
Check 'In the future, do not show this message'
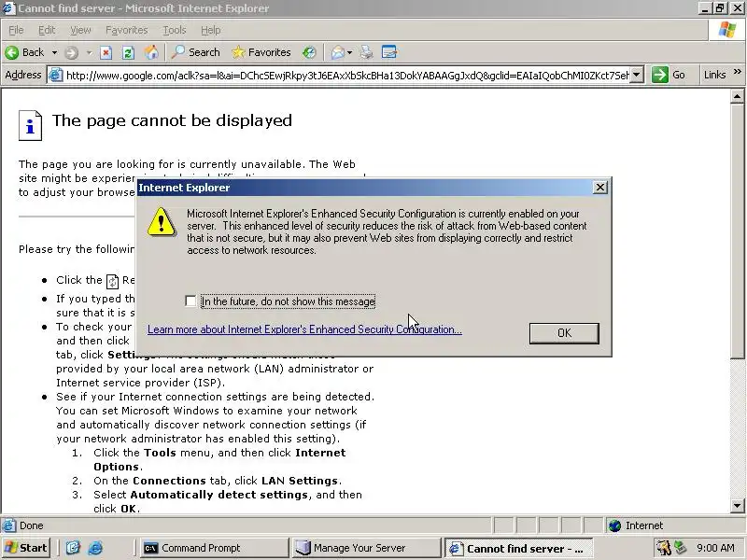(190, 301)
